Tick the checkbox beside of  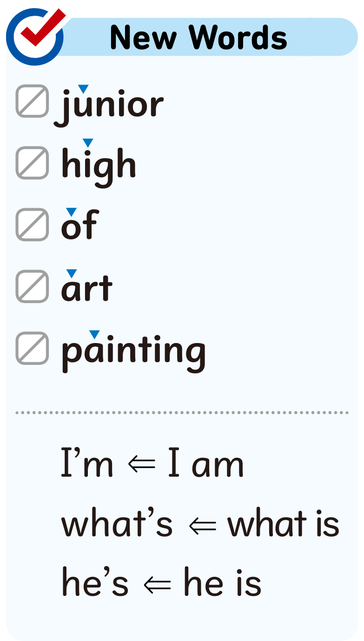[32, 225]
